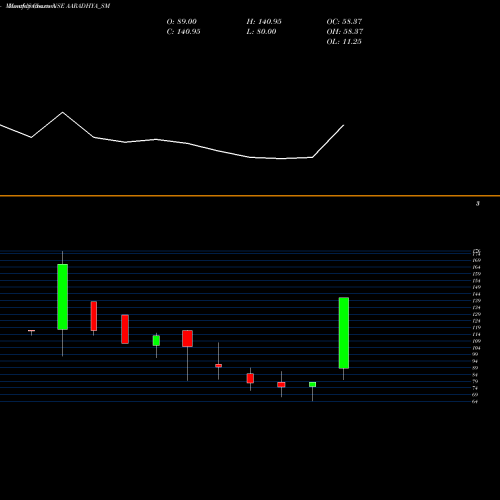Click the 119 price axis label

coord(476,328)
